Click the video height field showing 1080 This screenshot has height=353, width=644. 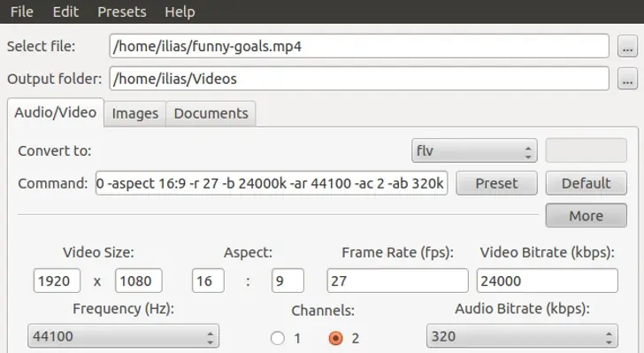point(138,280)
